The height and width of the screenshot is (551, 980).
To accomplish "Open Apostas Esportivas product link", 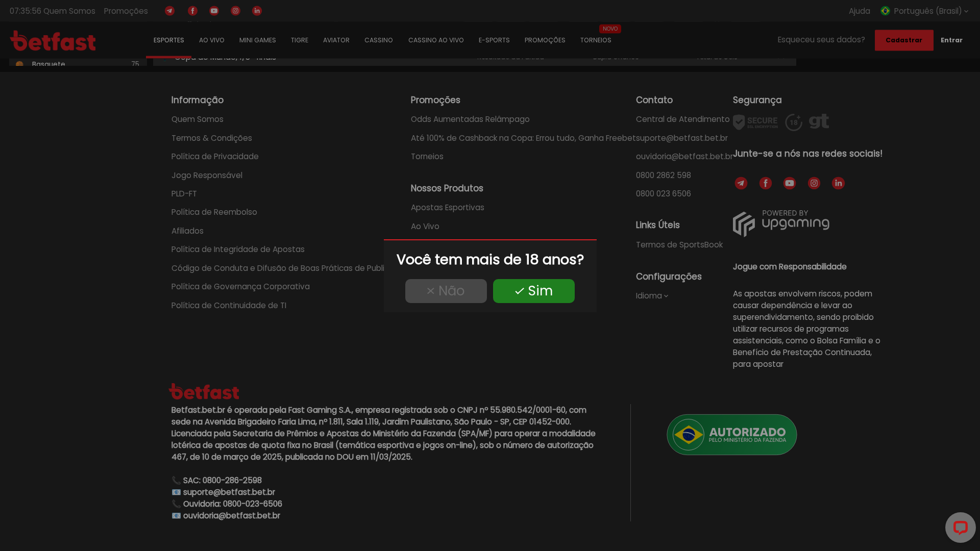I will (448, 208).
